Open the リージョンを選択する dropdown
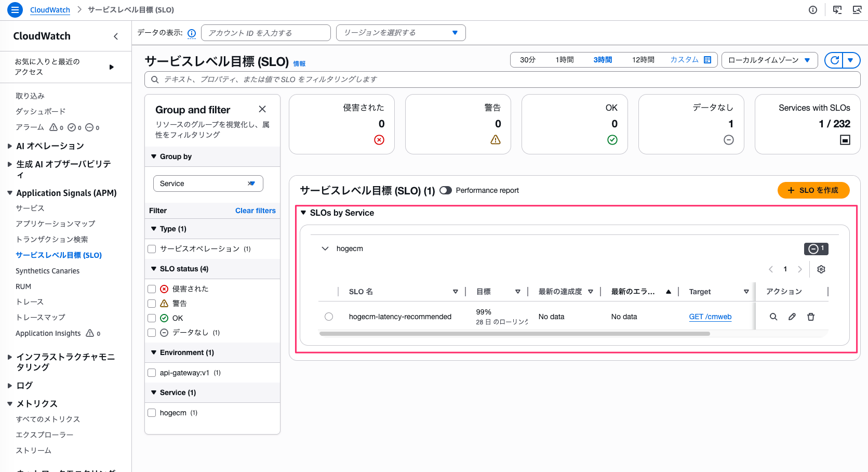The image size is (868, 472). pos(400,32)
